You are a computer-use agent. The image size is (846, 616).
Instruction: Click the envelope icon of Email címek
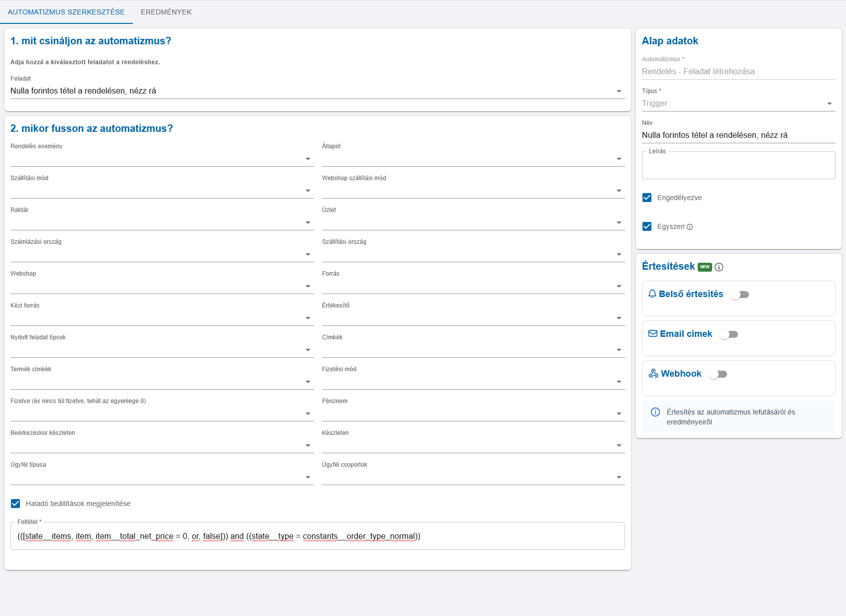pos(653,334)
